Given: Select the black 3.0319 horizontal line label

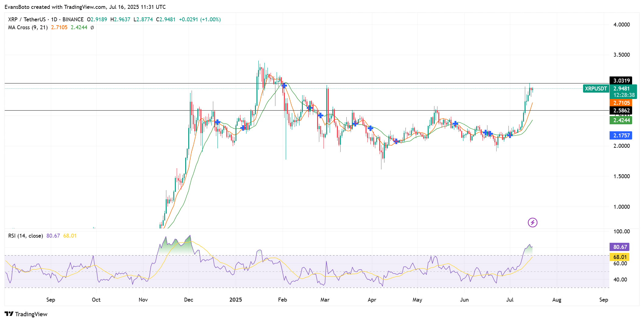Looking at the screenshot, I should [x=621, y=81].
